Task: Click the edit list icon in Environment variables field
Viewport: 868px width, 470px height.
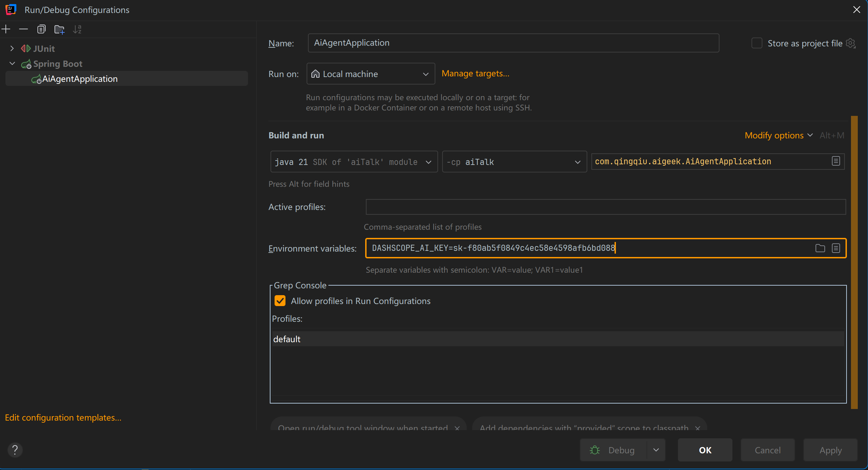Action: [836, 248]
